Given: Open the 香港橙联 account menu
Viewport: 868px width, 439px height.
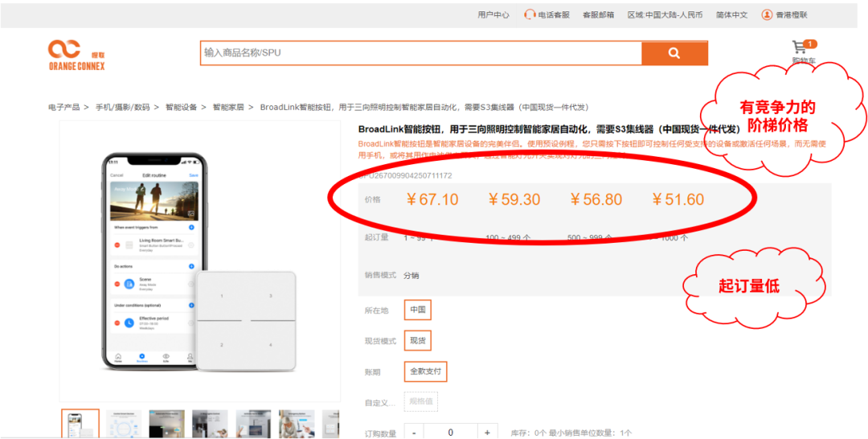Looking at the screenshot, I should (792, 15).
